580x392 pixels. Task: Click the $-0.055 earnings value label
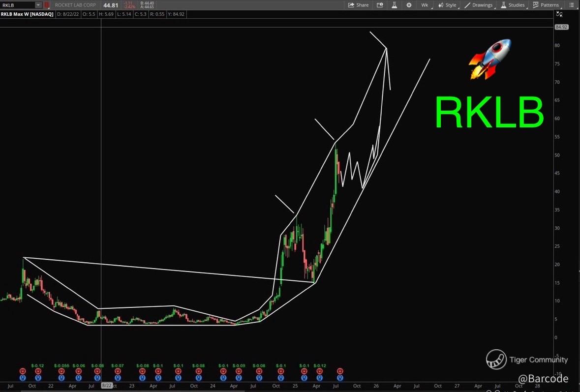click(x=61, y=366)
